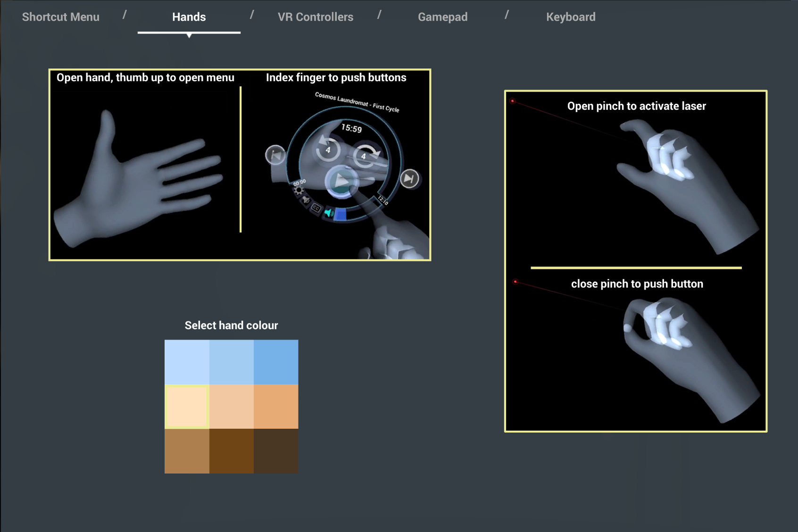Click the cyan volume speaker icon
798x532 pixels.
pos(329,213)
